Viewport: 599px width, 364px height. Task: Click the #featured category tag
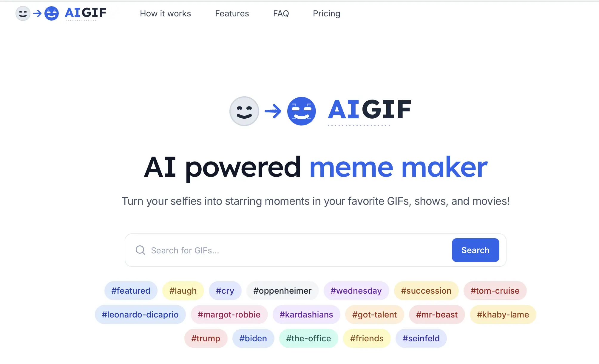130,291
